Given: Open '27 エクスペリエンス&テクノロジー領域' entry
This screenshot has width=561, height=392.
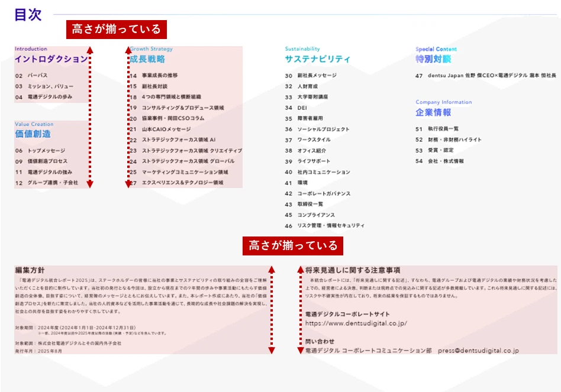Looking at the screenshot, I should point(176,183).
